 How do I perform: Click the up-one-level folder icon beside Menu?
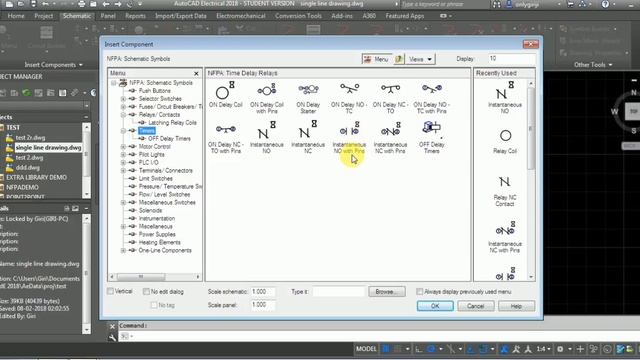click(x=399, y=59)
